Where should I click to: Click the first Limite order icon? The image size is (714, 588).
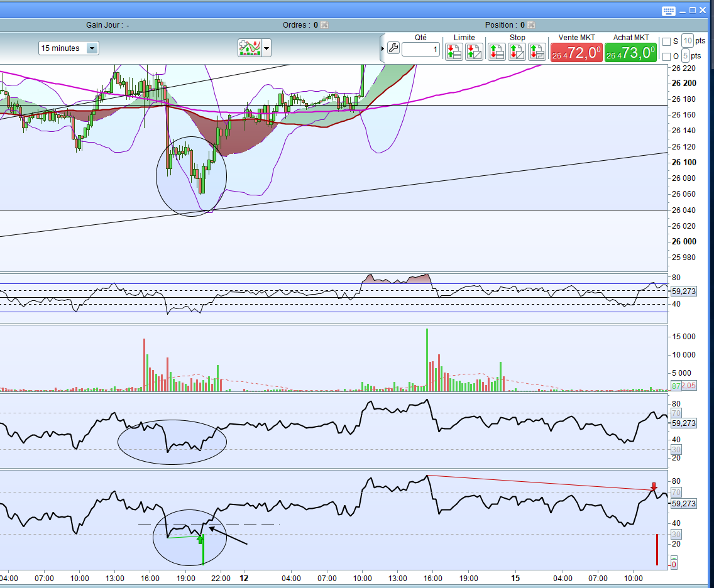point(454,52)
